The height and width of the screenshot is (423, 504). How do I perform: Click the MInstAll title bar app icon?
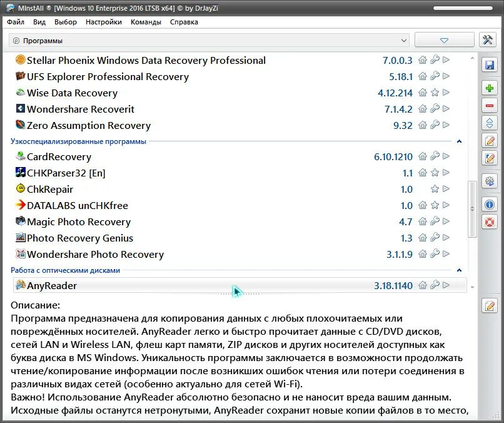(10, 8)
